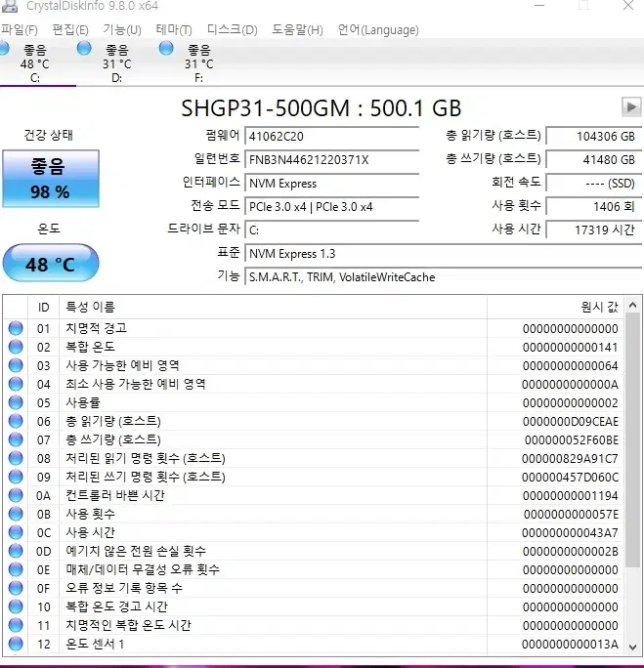Click the status orb for drive D:
The width and height of the screenshot is (644, 668).
click(x=84, y=48)
